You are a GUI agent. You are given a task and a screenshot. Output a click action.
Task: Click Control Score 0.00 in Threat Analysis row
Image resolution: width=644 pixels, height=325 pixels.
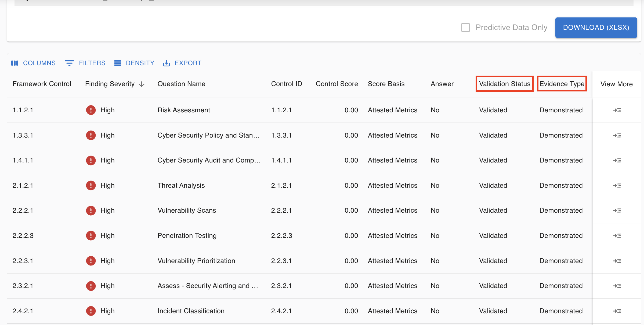pyautogui.click(x=351, y=186)
